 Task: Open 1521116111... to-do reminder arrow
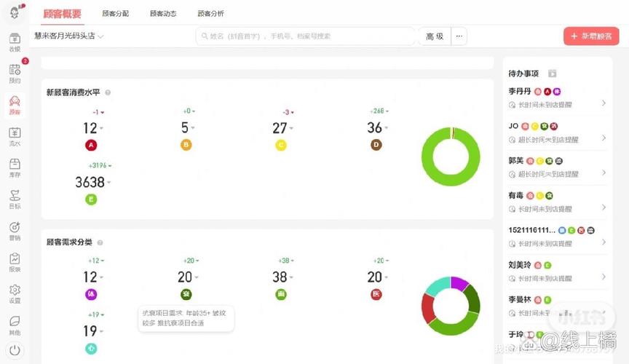(604, 242)
